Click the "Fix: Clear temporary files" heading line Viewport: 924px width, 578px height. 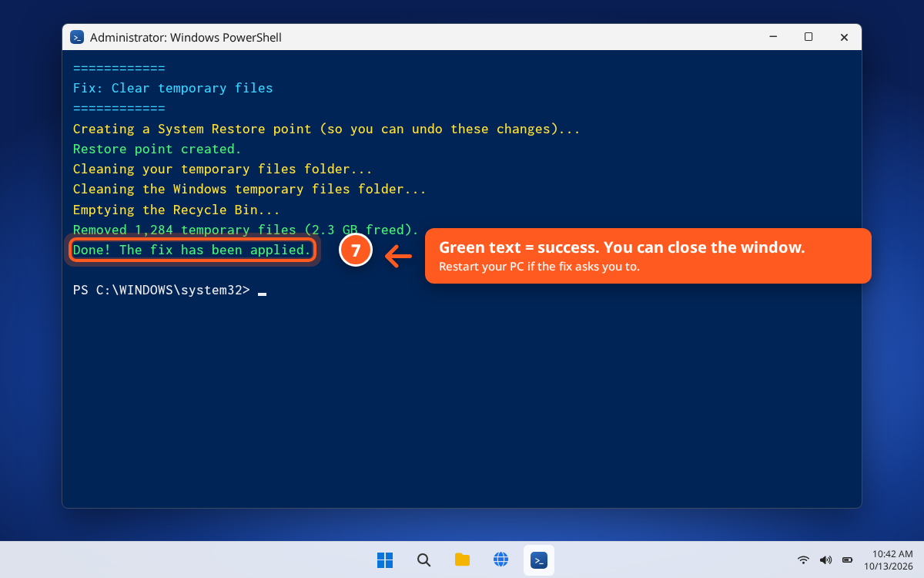(173, 88)
